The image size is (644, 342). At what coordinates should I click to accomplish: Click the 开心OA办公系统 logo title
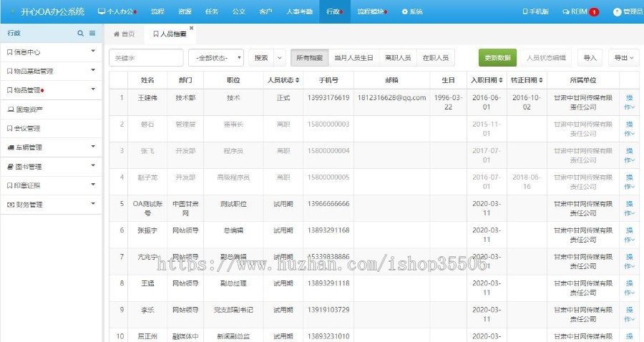pyautogui.click(x=53, y=11)
